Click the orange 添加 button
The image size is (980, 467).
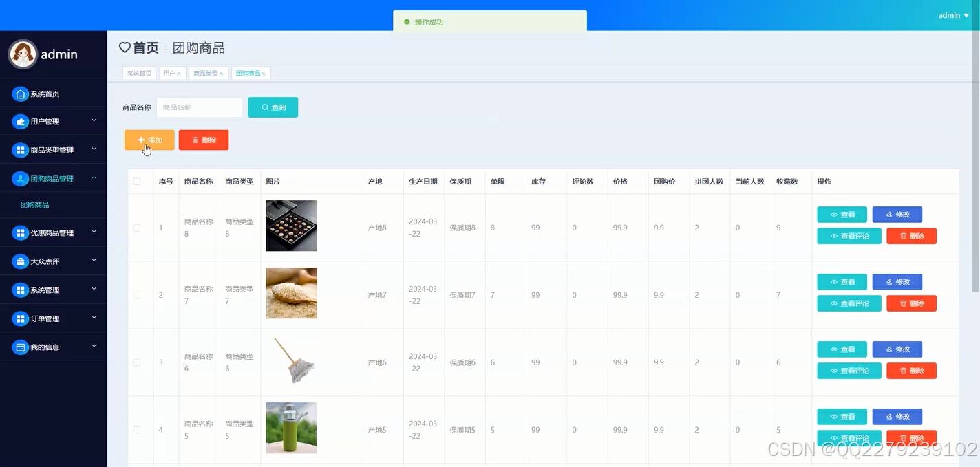pos(149,140)
